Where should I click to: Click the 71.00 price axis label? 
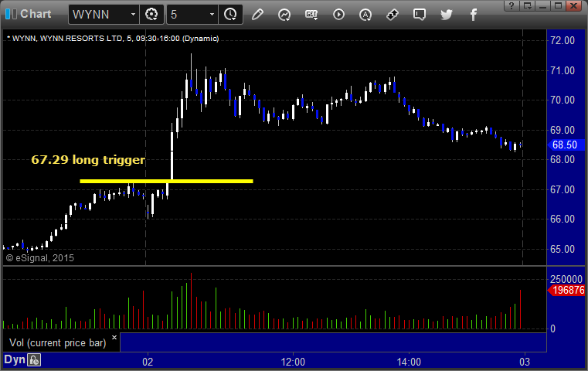(563, 70)
